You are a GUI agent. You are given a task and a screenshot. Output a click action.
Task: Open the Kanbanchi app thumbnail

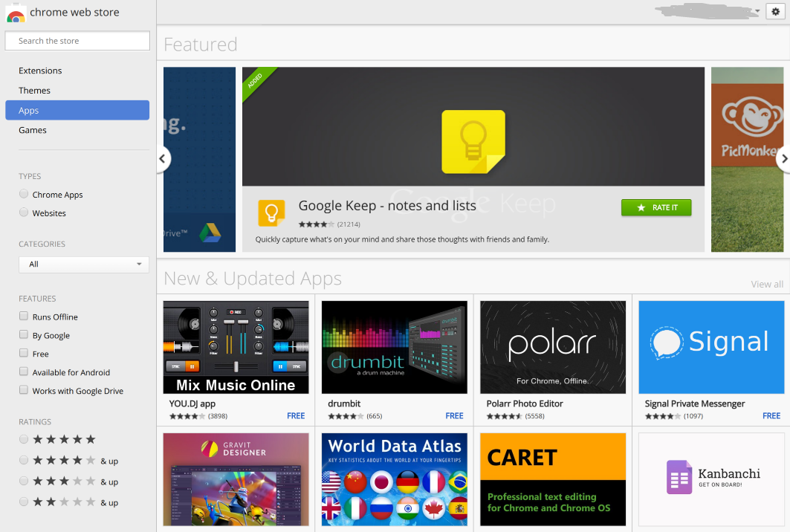tap(711, 479)
